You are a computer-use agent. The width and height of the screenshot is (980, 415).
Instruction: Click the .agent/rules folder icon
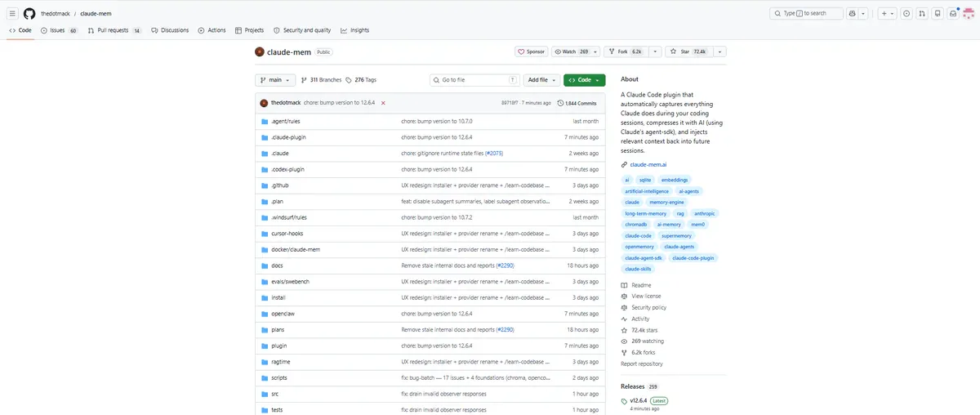pos(264,121)
